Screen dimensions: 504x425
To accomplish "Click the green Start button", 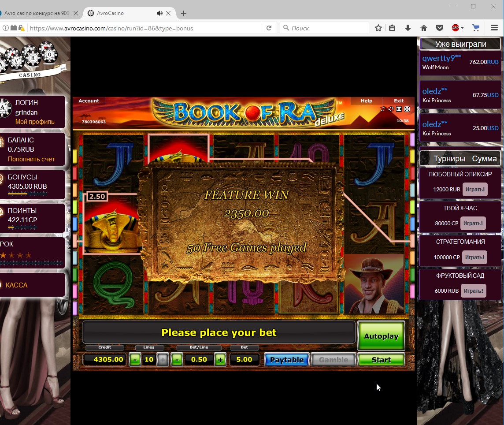I will [381, 360].
